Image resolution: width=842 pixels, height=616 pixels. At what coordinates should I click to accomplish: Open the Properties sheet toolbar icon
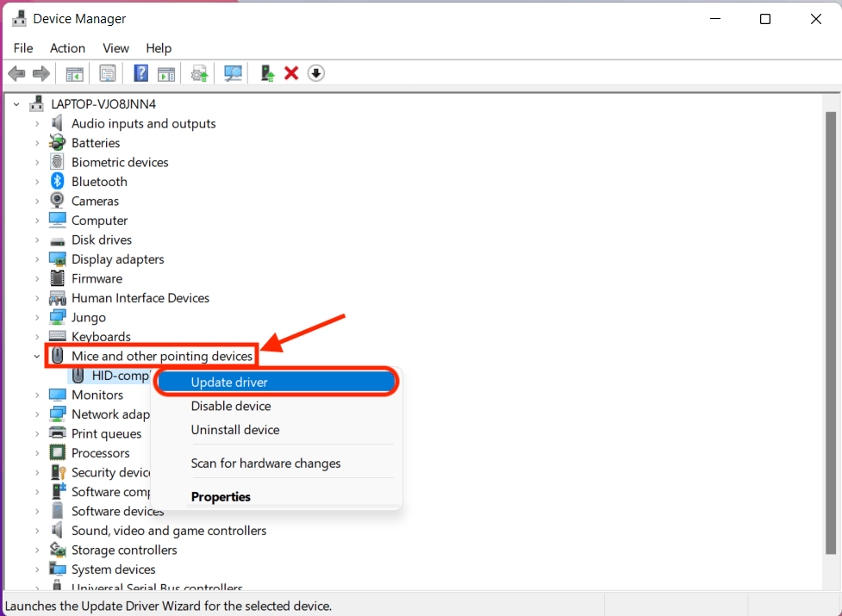[108, 73]
